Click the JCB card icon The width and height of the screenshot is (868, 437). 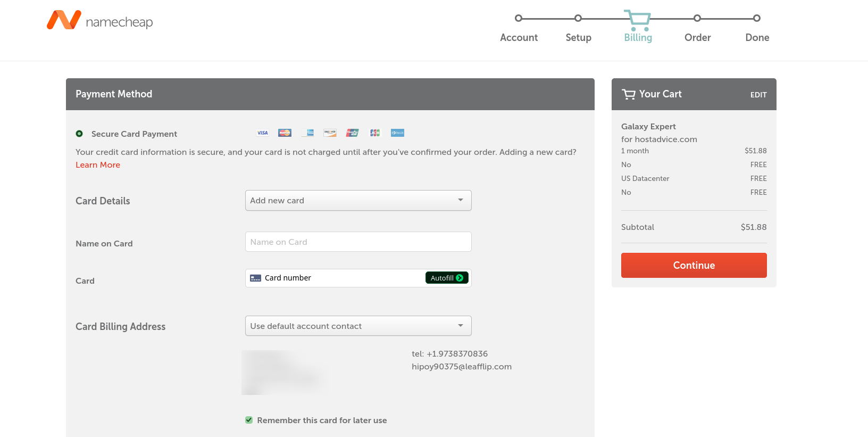375,133
